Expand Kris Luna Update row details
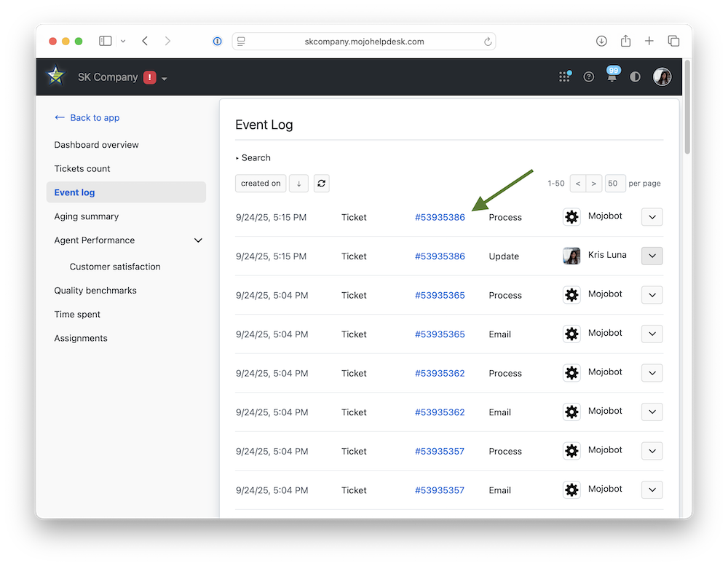Image resolution: width=728 pixels, height=566 pixels. [652, 256]
